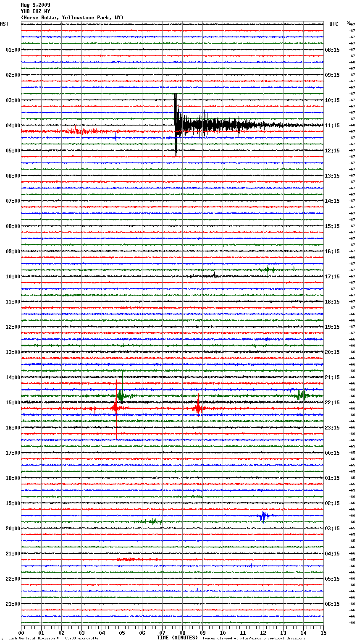
Task: Select the 21:00 MST time label
Action: coord(13,554)
